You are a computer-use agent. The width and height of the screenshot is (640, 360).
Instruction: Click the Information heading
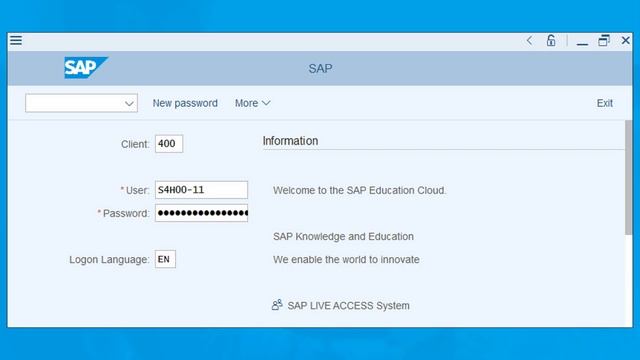pos(290,141)
